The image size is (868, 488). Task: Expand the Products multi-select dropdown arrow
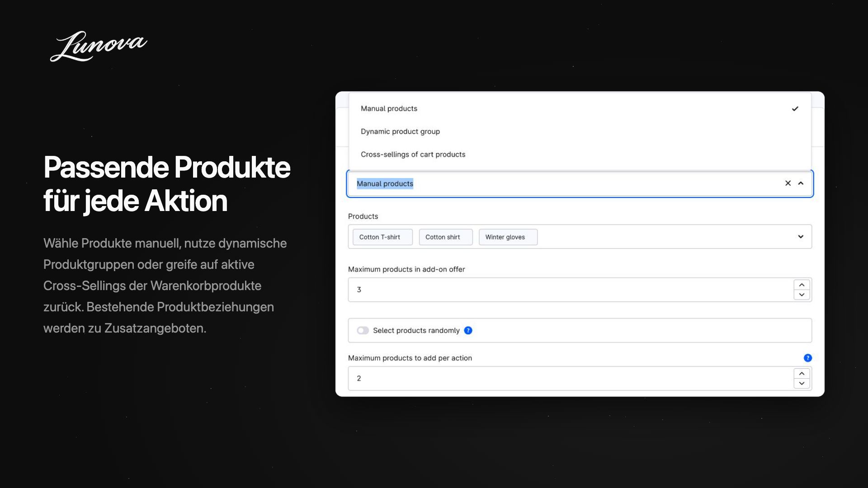click(801, 237)
